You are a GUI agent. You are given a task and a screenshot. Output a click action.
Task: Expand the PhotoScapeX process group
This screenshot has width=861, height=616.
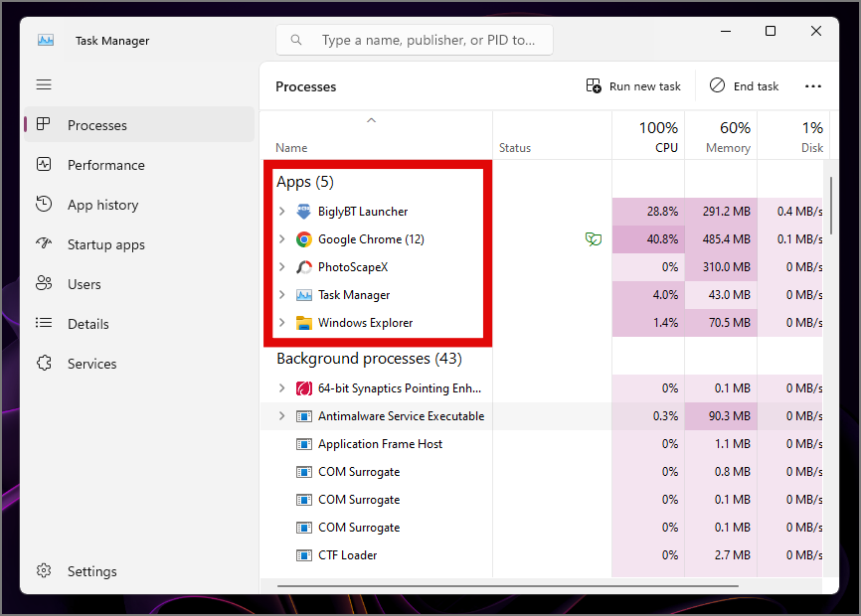click(x=281, y=267)
